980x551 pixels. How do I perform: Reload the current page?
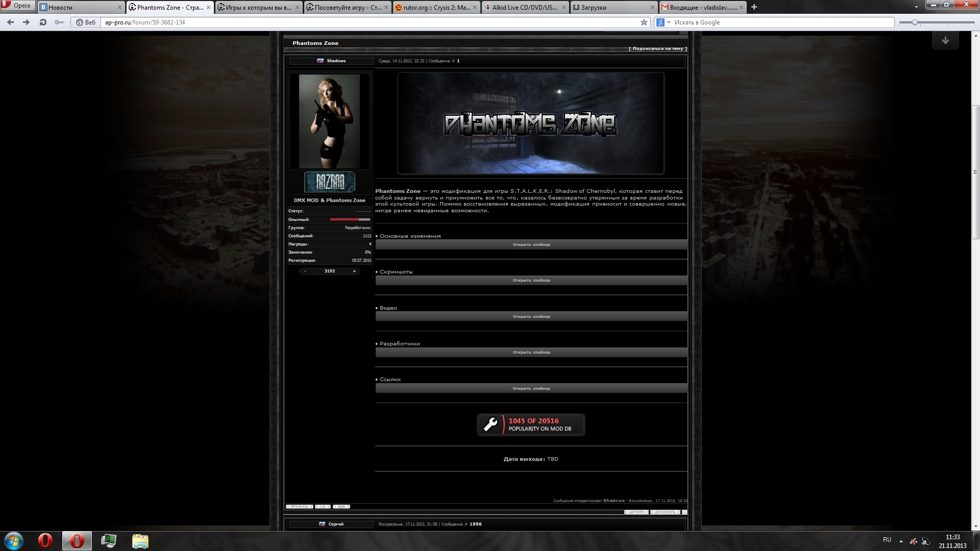click(43, 22)
